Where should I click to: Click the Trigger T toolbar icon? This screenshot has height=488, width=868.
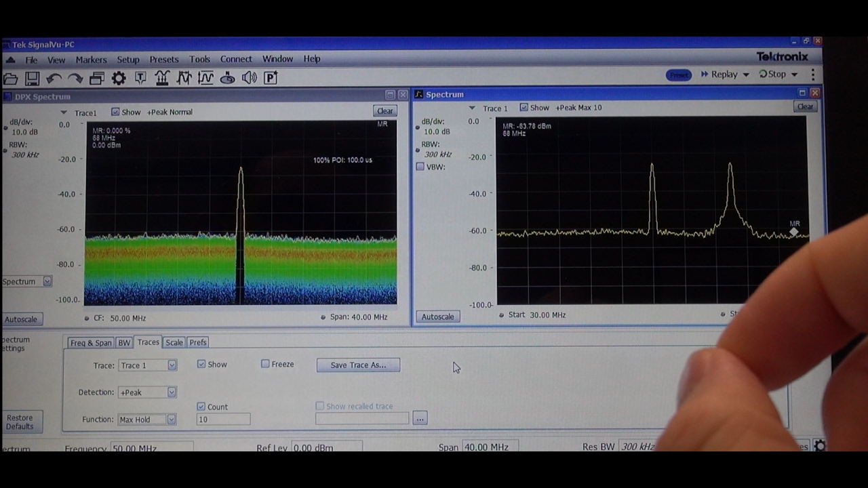(140, 78)
